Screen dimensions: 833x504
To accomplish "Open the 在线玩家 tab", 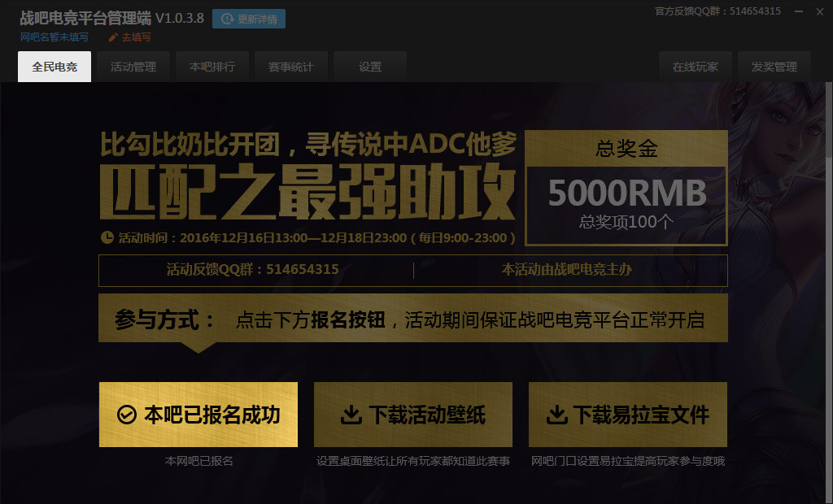I will coord(695,67).
